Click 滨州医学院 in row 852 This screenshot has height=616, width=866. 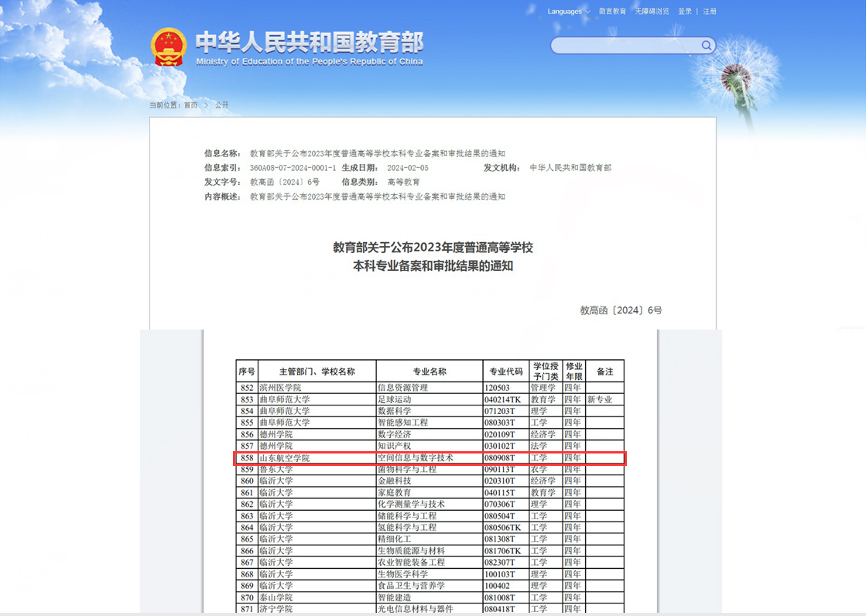(x=281, y=388)
